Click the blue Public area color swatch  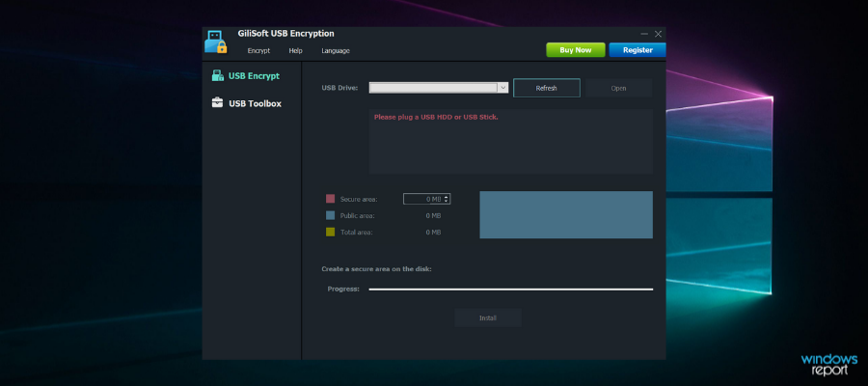331,215
